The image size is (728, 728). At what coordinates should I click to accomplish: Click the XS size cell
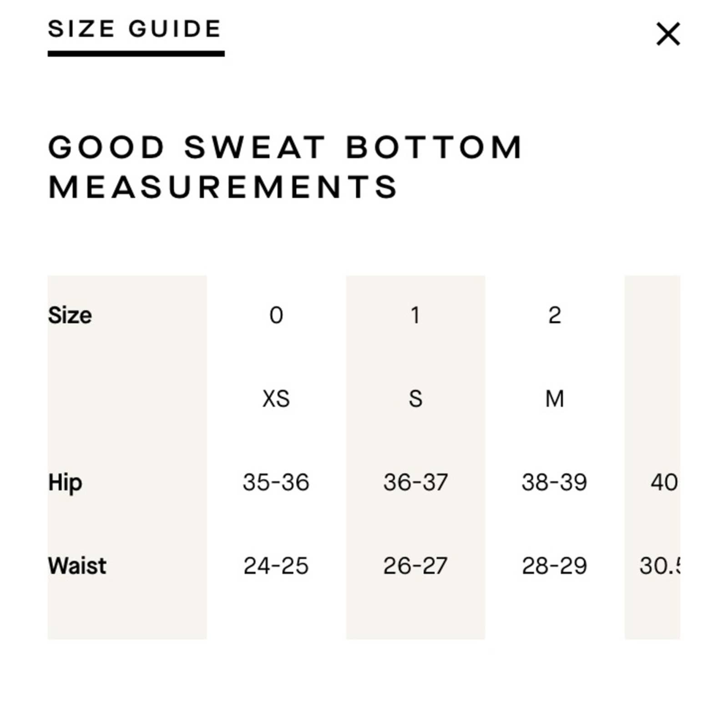coord(276,399)
